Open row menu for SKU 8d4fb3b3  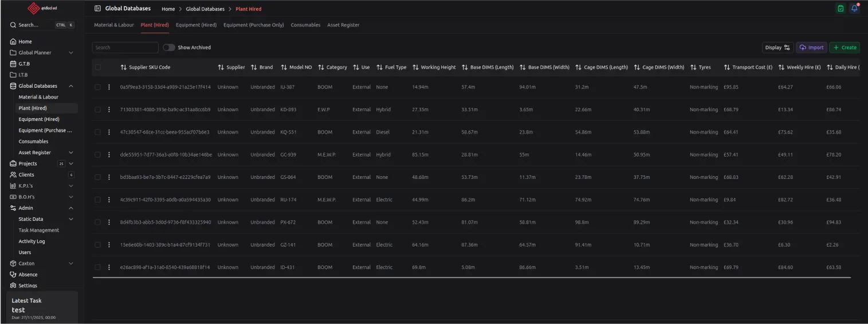click(109, 222)
